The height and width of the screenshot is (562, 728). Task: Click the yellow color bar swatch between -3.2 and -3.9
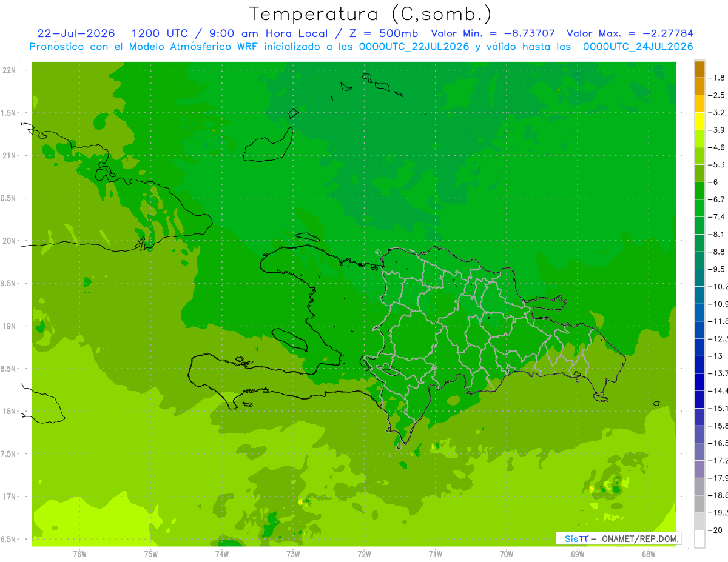point(699,121)
